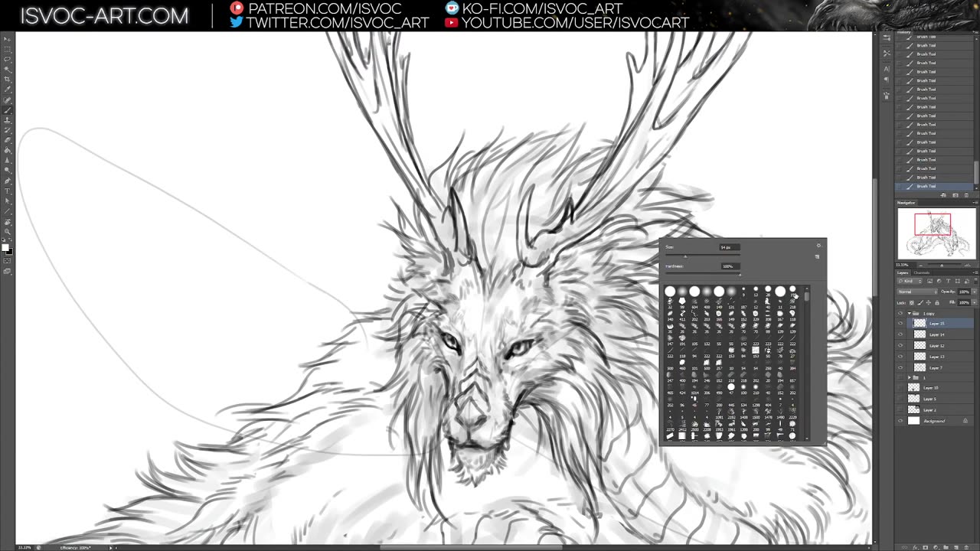Select the Magic Wand tool
Image resolution: width=980 pixels, height=551 pixels.
click(x=8, y=69)
